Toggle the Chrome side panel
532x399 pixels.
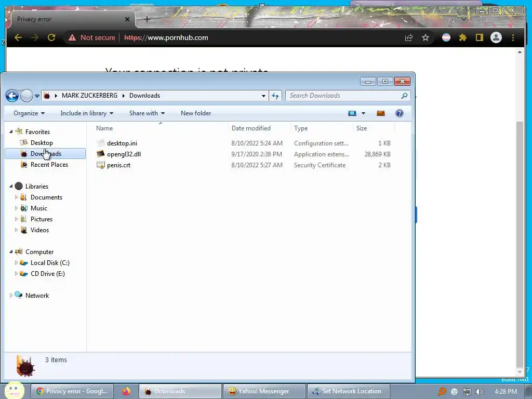479,37
